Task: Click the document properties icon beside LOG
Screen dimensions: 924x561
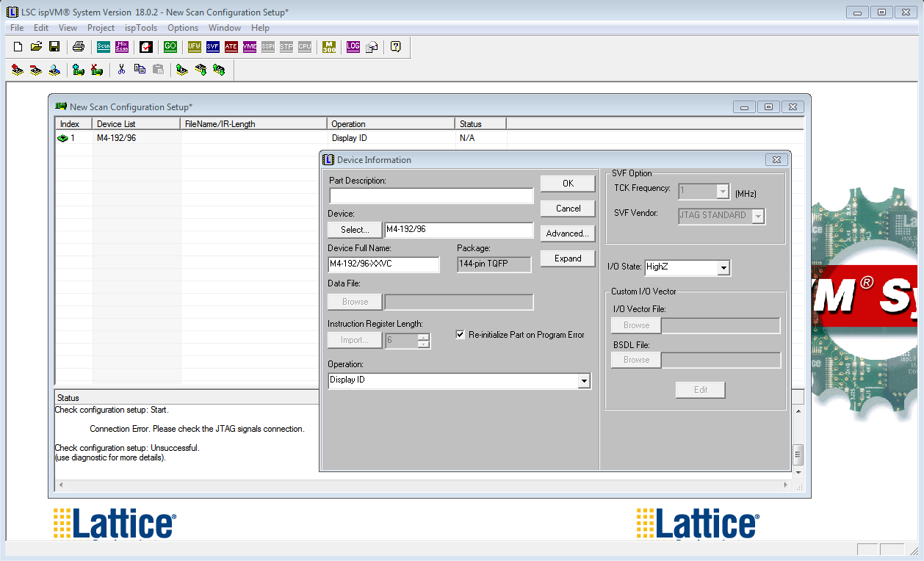Action: [372, 47]
